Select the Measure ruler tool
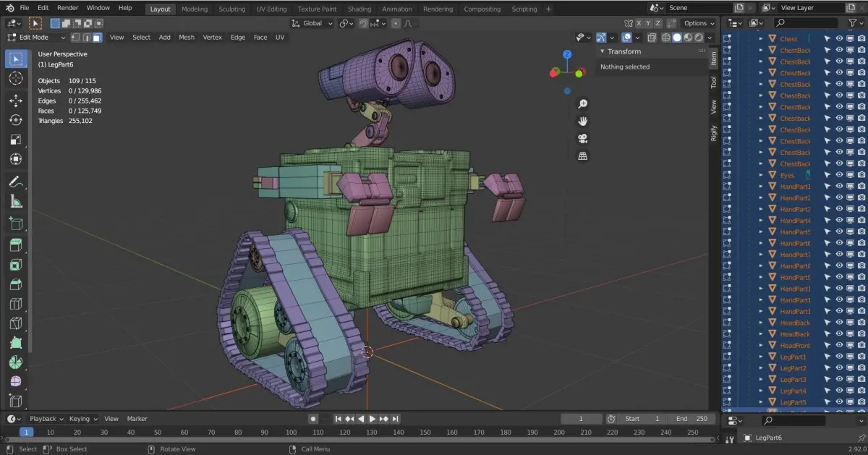The height and width of the screenshot is (455, 868). pyautogui.click(x=16, y=201)
